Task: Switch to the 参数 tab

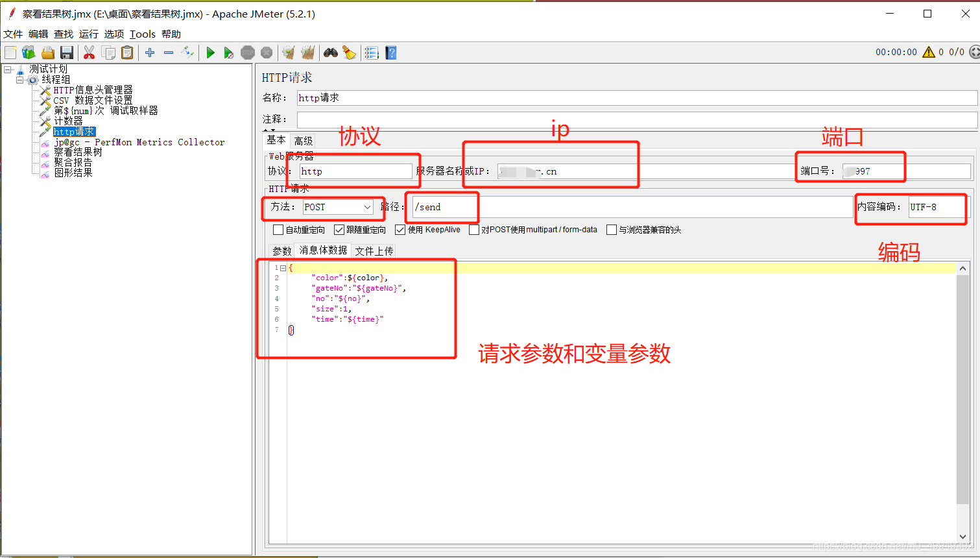Action: click(282, 251)
